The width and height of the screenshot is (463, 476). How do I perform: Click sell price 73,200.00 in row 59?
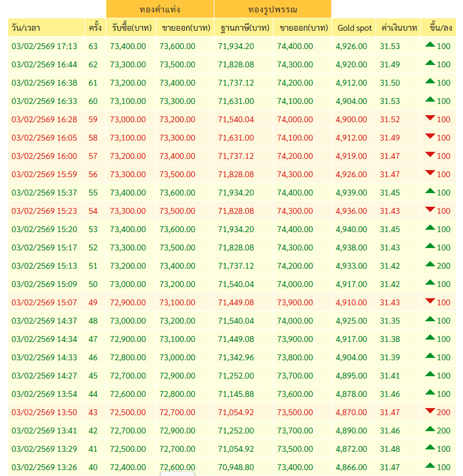[x=177, y=119]
